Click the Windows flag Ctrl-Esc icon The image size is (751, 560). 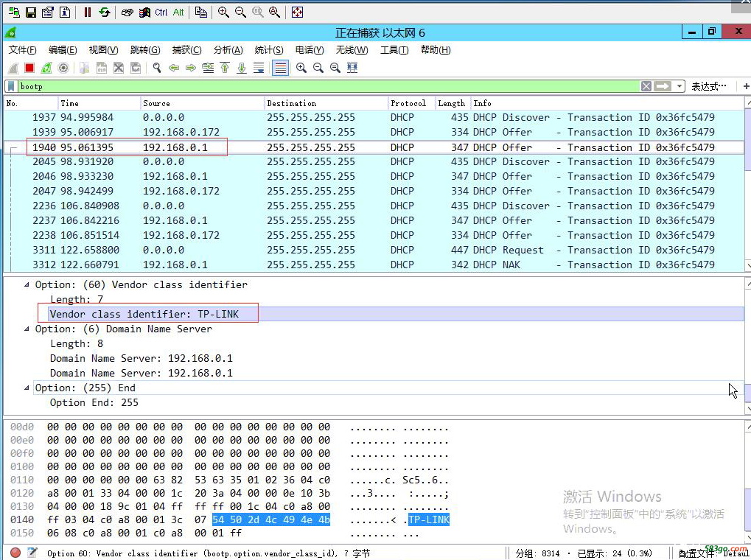144,13
